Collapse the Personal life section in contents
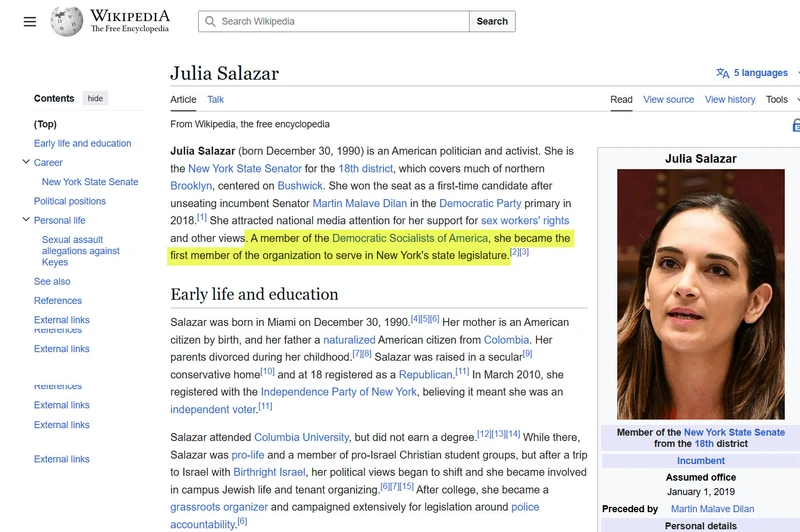Viewport: 800px width, 532px height. point(26,219)
